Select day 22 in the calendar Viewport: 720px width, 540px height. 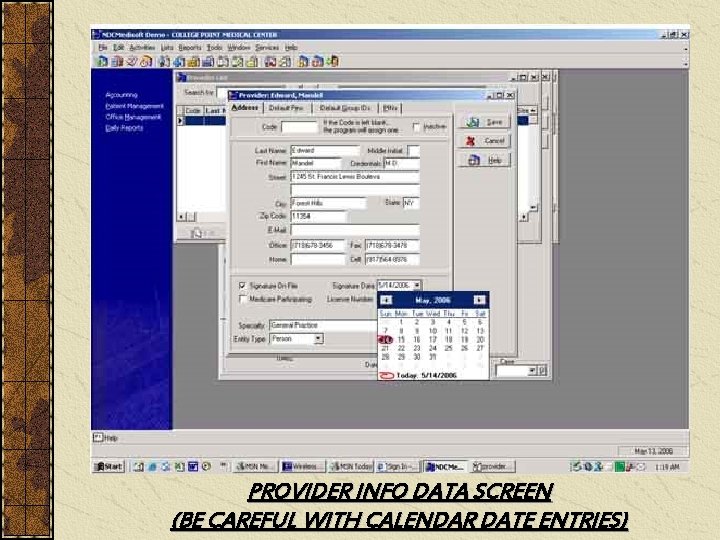(401, 349)
